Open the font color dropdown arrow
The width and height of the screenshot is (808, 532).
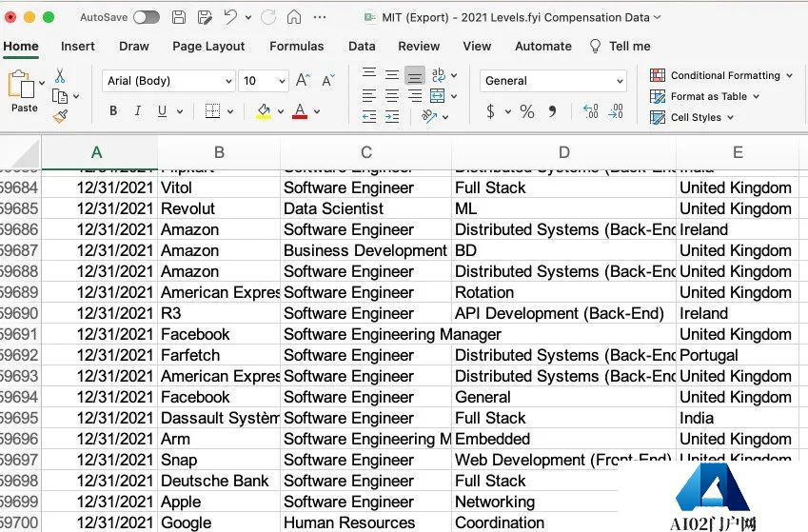coord(317,111)
